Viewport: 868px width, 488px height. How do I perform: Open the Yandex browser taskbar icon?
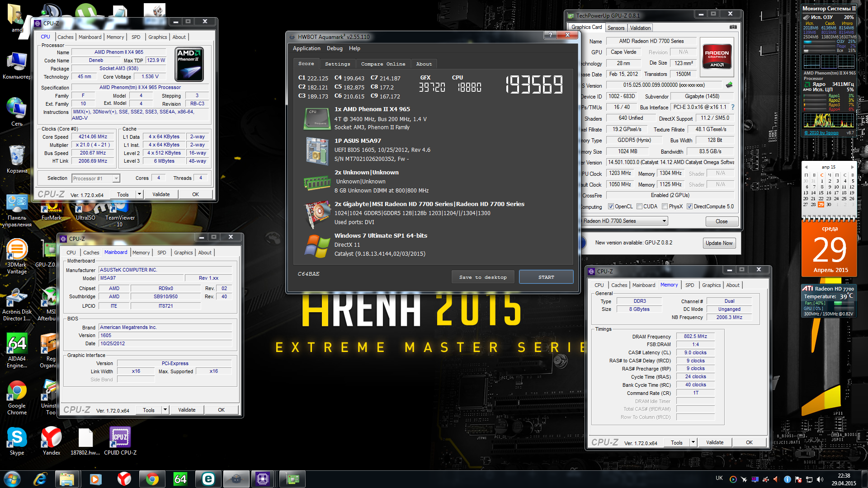click(124, 479)
